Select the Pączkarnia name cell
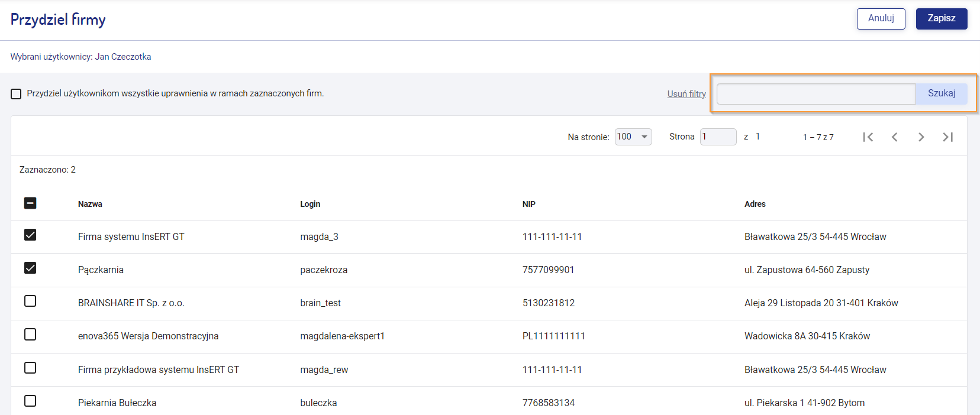The width and height of the screenshot is (980, 415). click(101, 270)
